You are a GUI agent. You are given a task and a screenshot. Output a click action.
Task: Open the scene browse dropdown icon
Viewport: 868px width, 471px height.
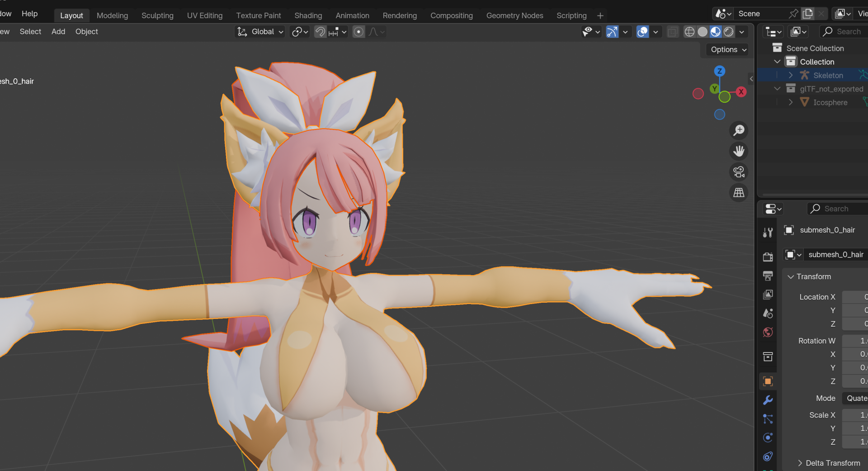(723, 14)
